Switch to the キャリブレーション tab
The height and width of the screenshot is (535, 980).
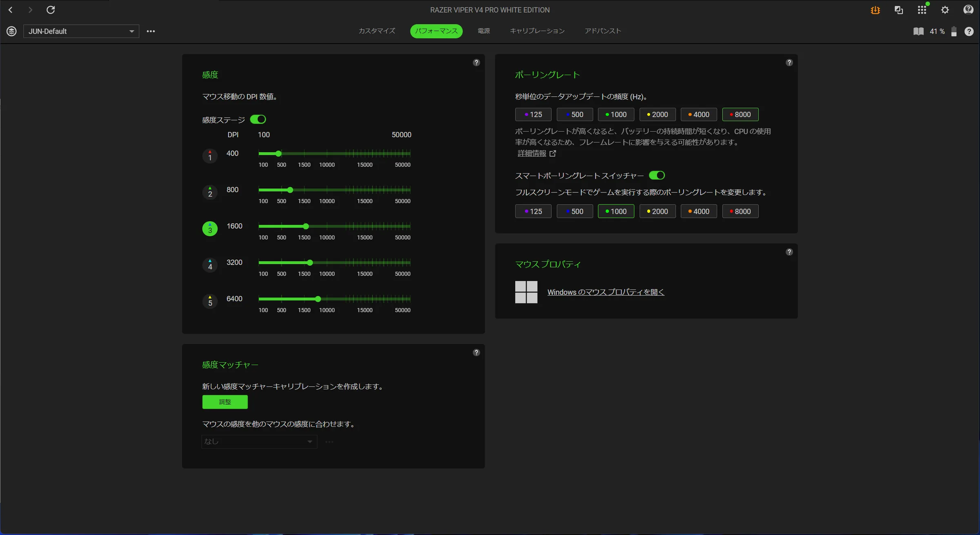click(x=537, y=31)
